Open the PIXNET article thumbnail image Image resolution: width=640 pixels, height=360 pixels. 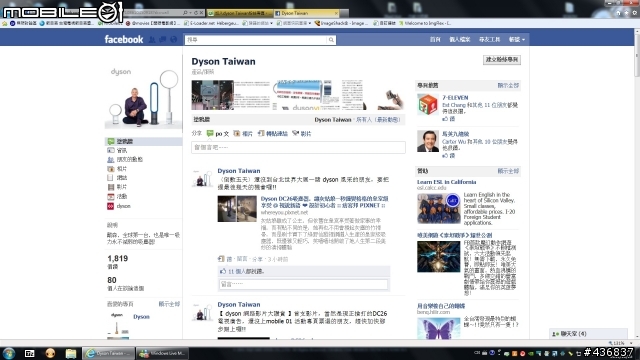point(237,209)
